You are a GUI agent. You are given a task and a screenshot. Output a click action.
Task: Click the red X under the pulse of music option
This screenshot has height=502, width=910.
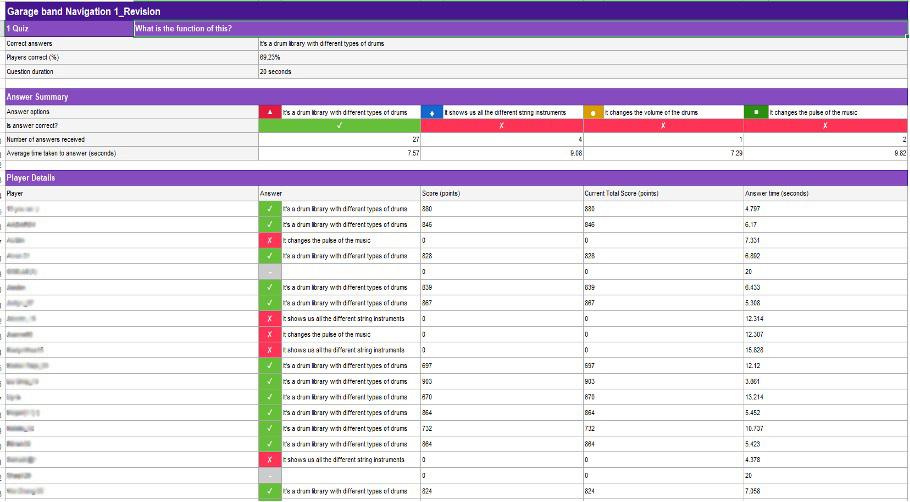pyautogui.click(x=825, y=125)
